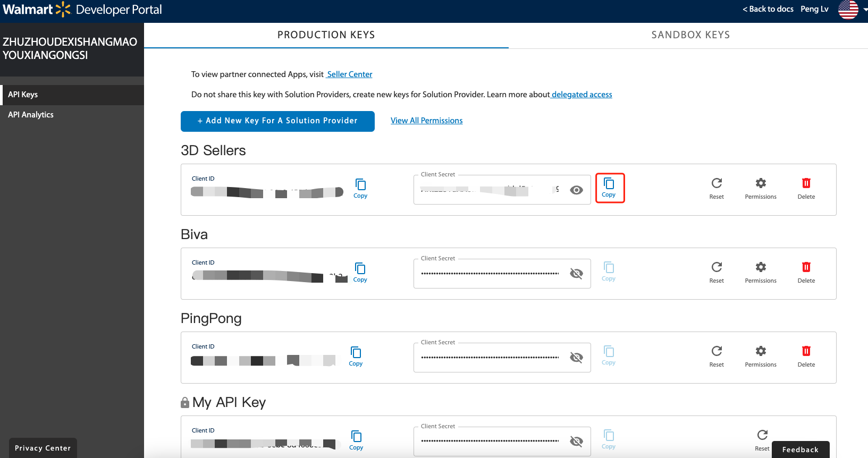Copy the 3D Sellers Client Secret
This screenshot has width=868, height=458.
point(609,188)
